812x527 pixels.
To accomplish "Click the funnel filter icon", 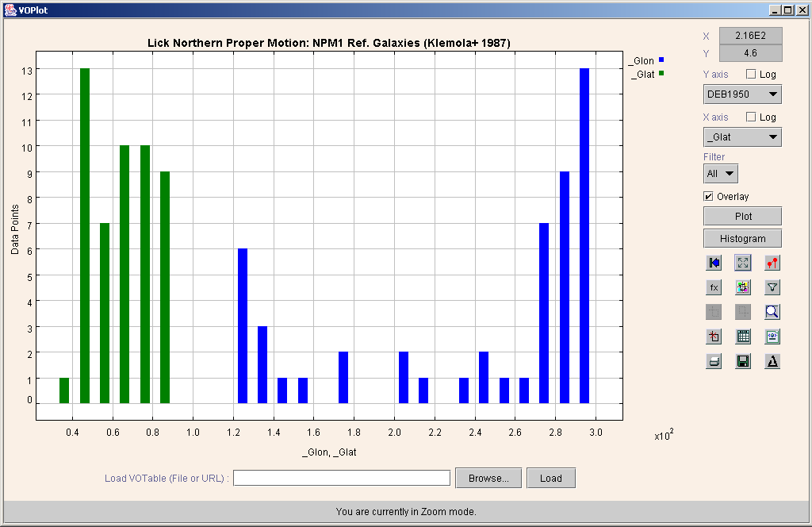I will click(x=772, y=287).
